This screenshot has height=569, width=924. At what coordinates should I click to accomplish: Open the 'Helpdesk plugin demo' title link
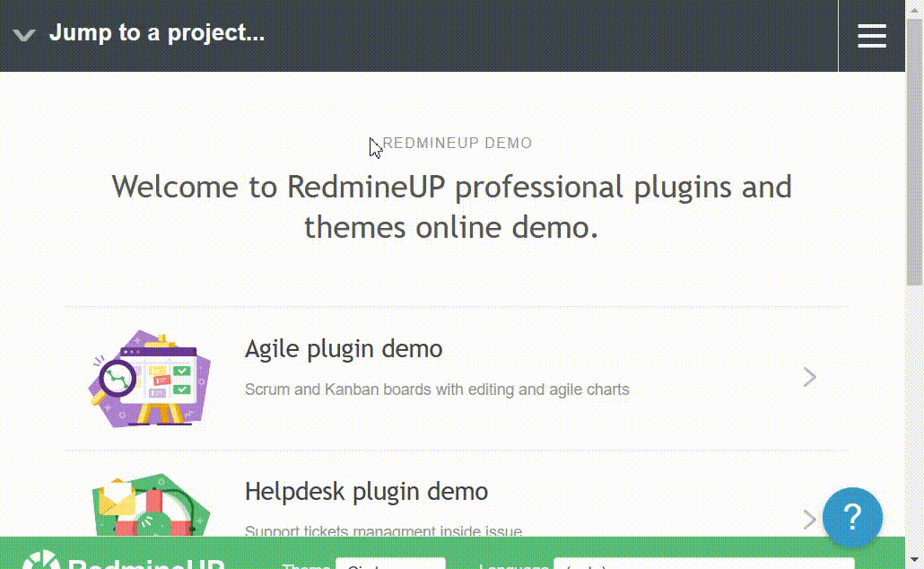point(366,492)
